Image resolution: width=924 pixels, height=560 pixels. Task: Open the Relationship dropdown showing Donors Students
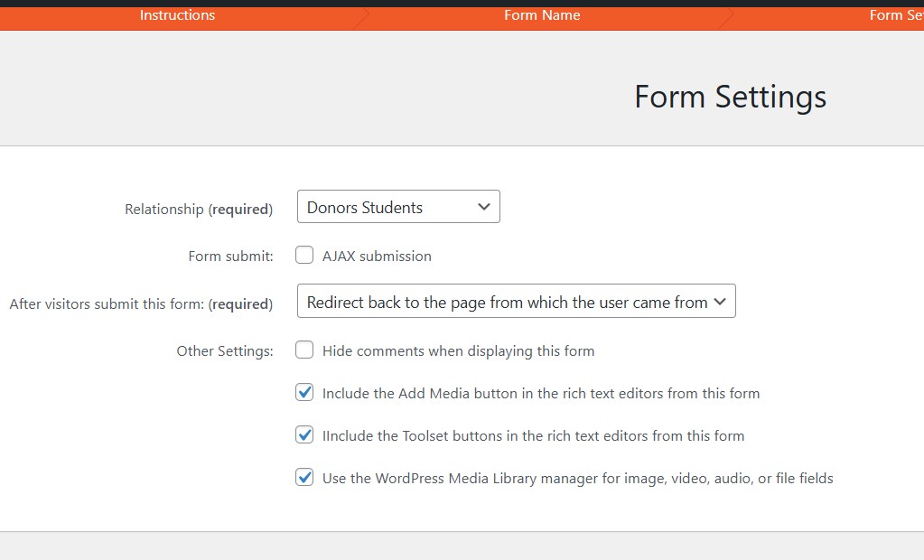tap(398, 207)
